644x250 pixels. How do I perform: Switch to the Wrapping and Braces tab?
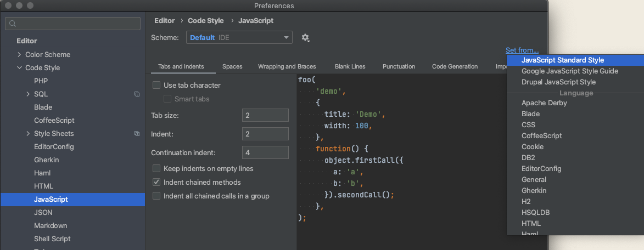point(287,66)
